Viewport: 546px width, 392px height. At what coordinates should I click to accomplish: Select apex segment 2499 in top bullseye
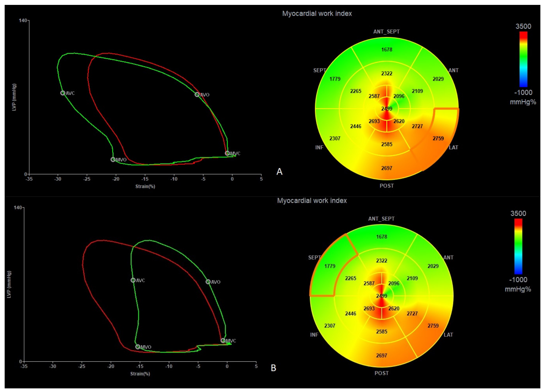point(387,109)
